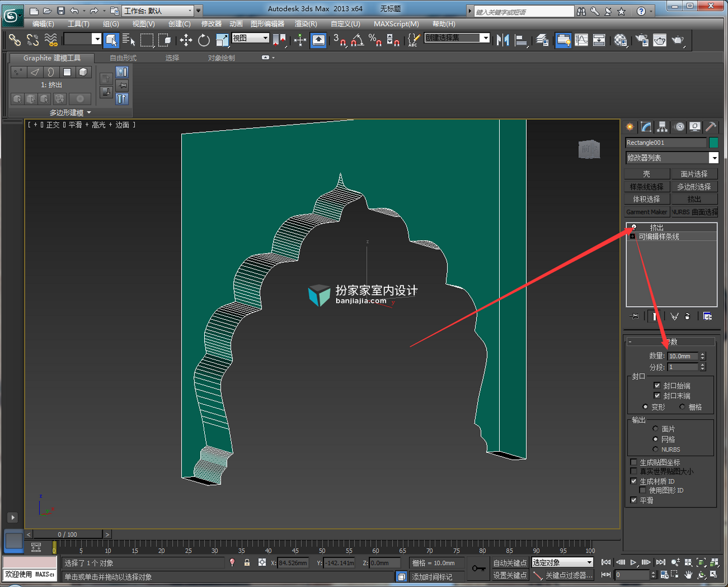Enable the 生成贴图坐标 checkbox
This screenshot has width=728, height=587.
[x=633, y=462]
